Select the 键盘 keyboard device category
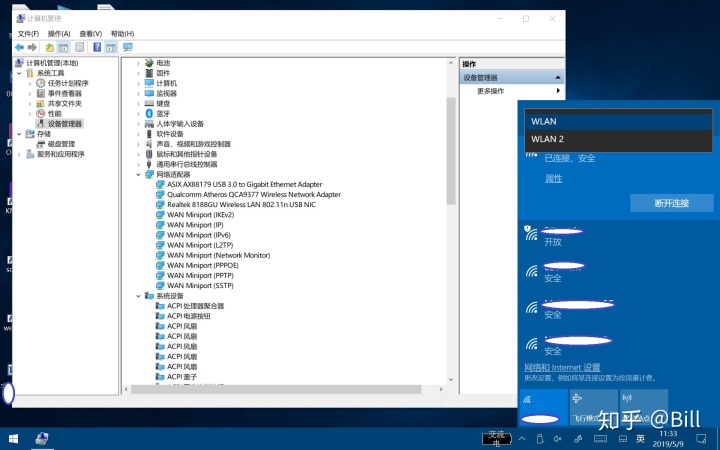 163,103
